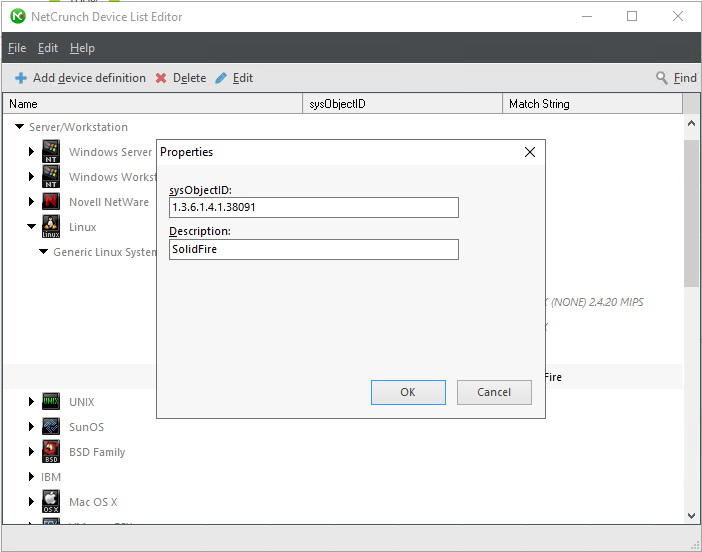This screenshot has height=552, width=702.
Task: Select the Mac OS X apple icon
Action: coord(51,501)
